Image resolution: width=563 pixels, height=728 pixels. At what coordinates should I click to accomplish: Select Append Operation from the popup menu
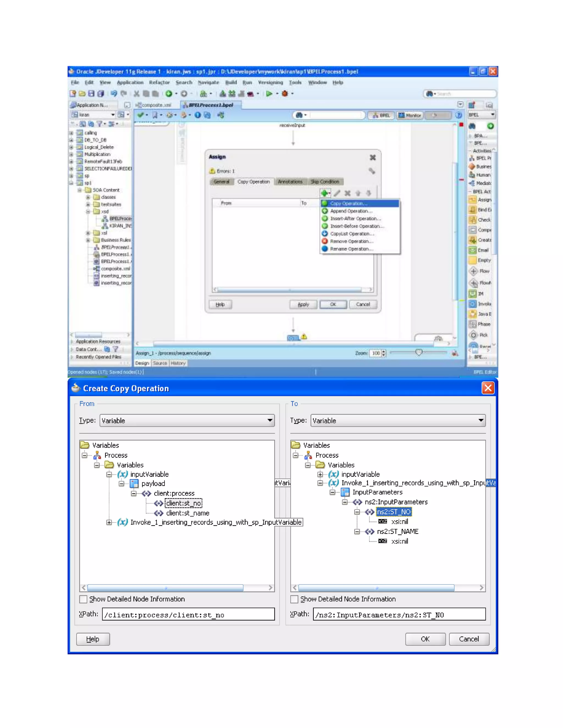[351, 211]
